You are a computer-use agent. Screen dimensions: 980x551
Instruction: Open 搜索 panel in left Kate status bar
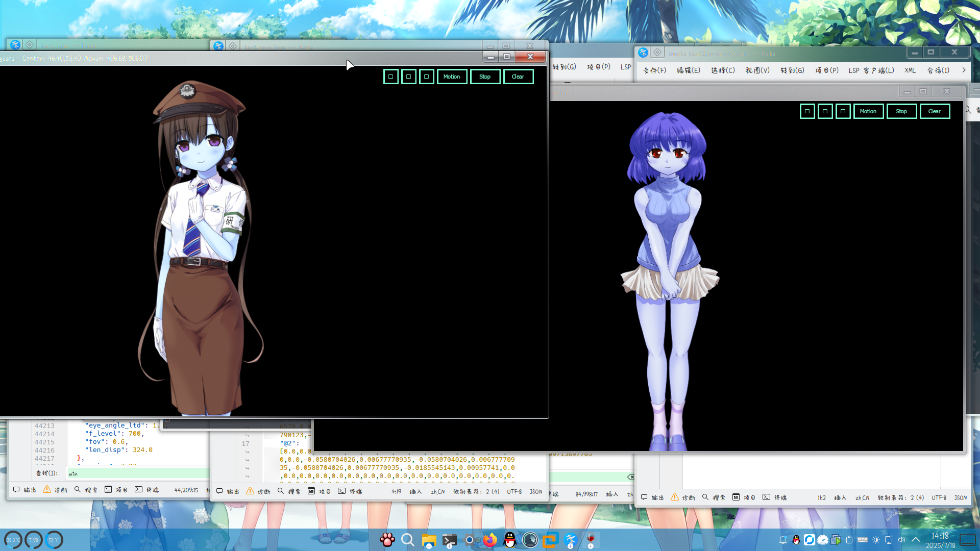pyautogui.click(x=86, y=490)
